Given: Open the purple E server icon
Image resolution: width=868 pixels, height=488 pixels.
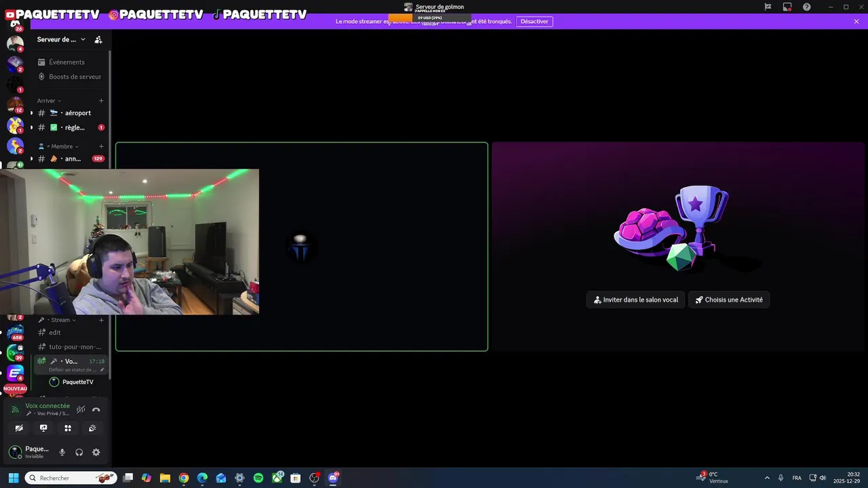Looking at the screenshot, I should 15,373.
